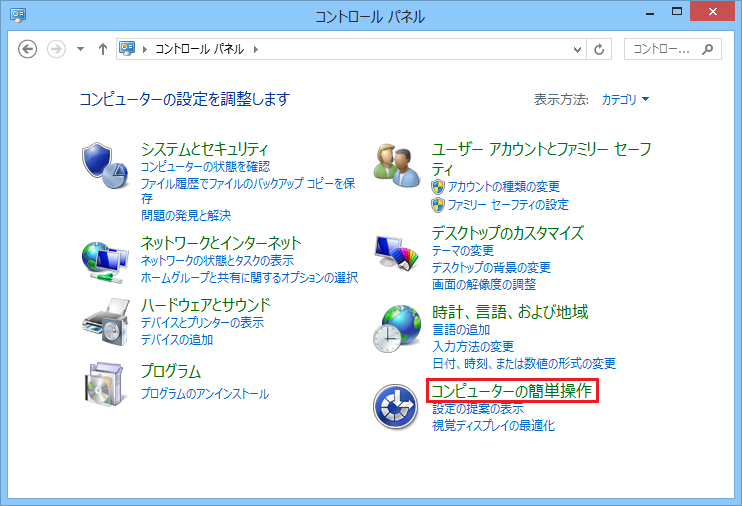This screenshot has width=742, height=506.
Task: Open デバイスとプリンターの表示 link
Action: pyautogui.click(x=203, y=323)
